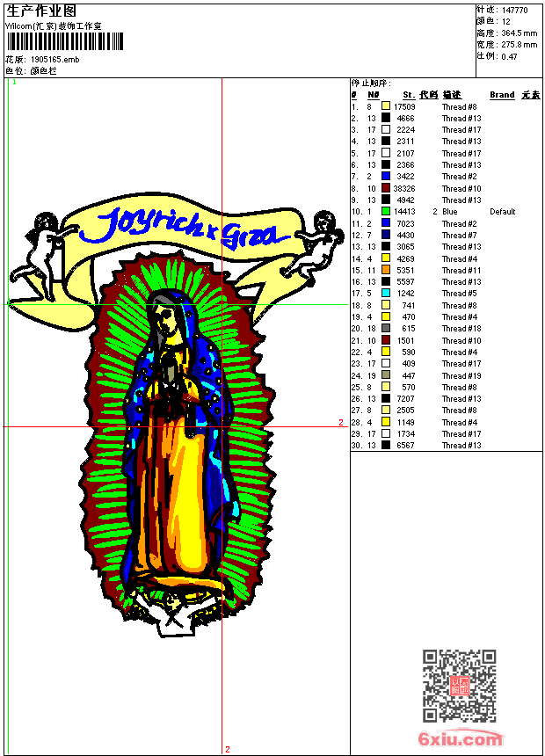Click the barcode under the studio name
This screenshot has width=545, height=756.
[x=65, y=41]
